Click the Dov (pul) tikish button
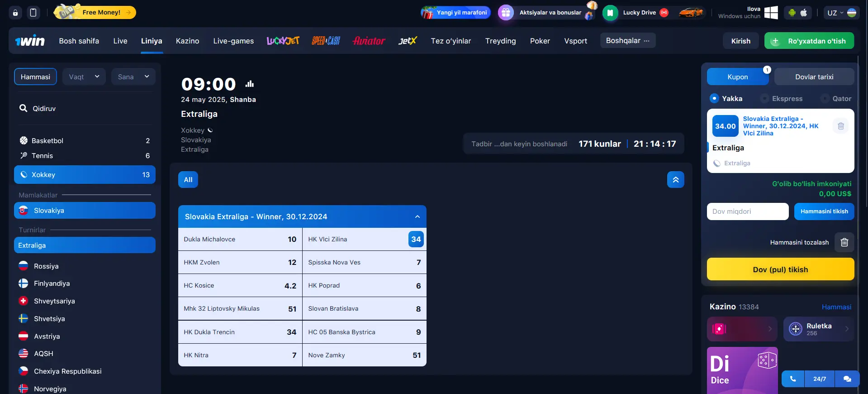868x394 pixels. (x=780, y=269)
